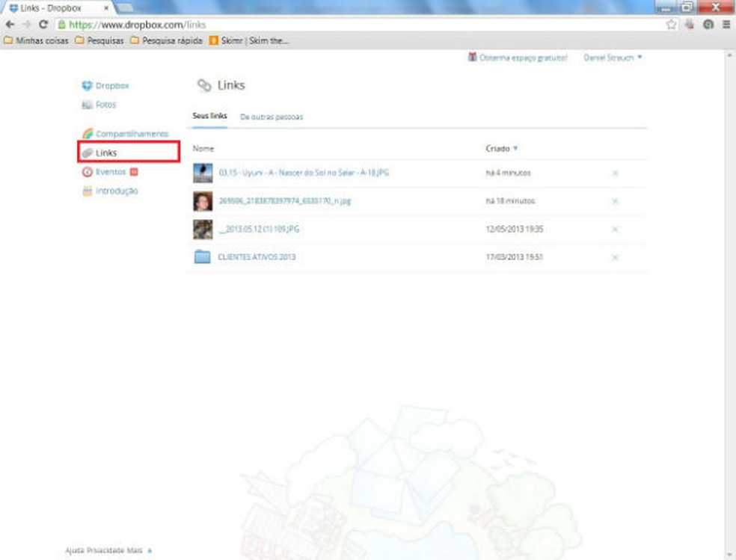Remove link for 03.15 - Uyuni photo
Image resolution: width=736 pixels, height=560 pixels.
(615, 173)
